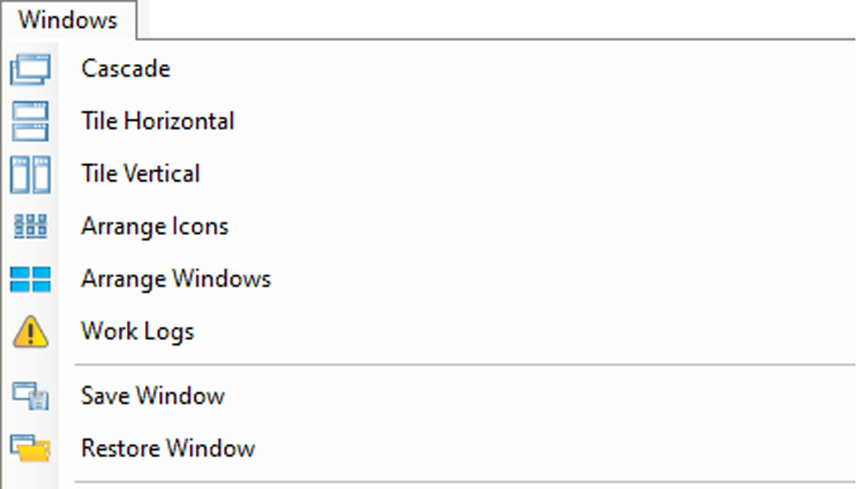Click the Tile Vertical icon
868x489 pixels.
(x=28, y=173)
